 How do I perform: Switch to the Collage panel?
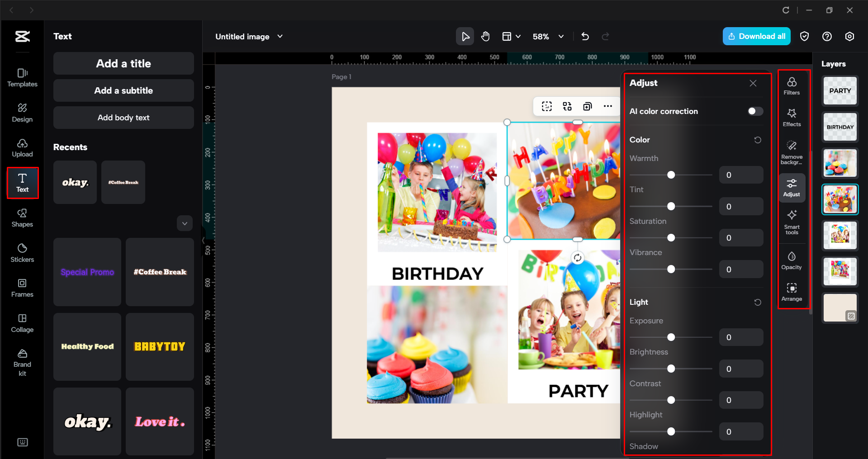pyautogui.click(x=22, y=323)
